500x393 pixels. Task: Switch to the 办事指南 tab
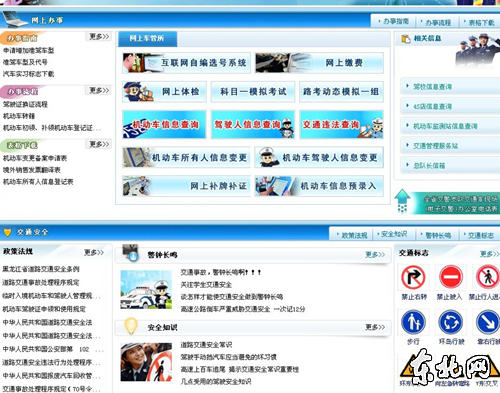[x=394, y=21]
